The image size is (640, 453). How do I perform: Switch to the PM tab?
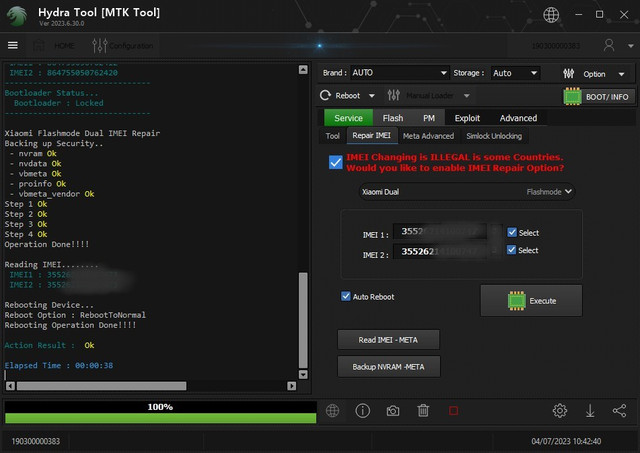(x=429, y=118)
